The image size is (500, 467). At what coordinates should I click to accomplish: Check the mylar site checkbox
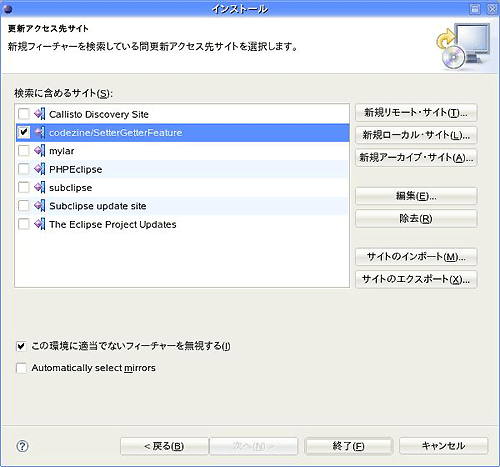coord(24,150)
